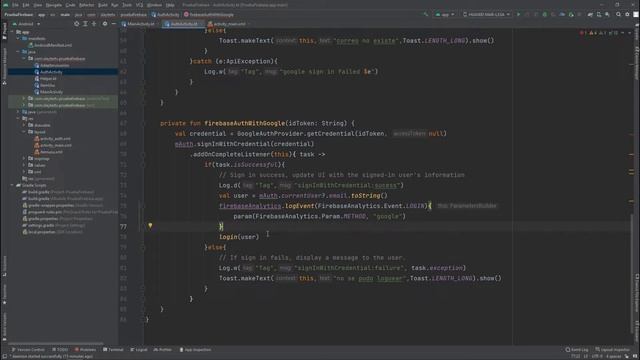Viewport: 640px width, 360px height.
Task: Open the Profiler tool window
Action: tap(163, 350)
